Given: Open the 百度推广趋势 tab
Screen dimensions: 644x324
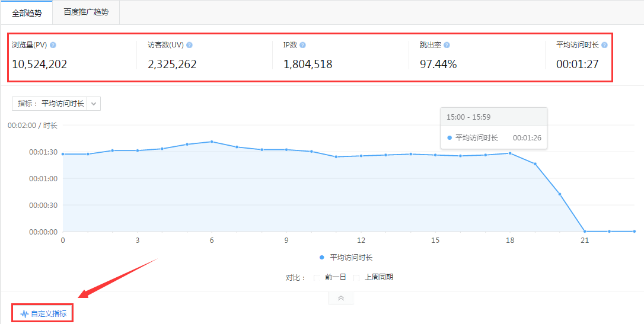Looking at the screenshot, I should coord(86,12).
